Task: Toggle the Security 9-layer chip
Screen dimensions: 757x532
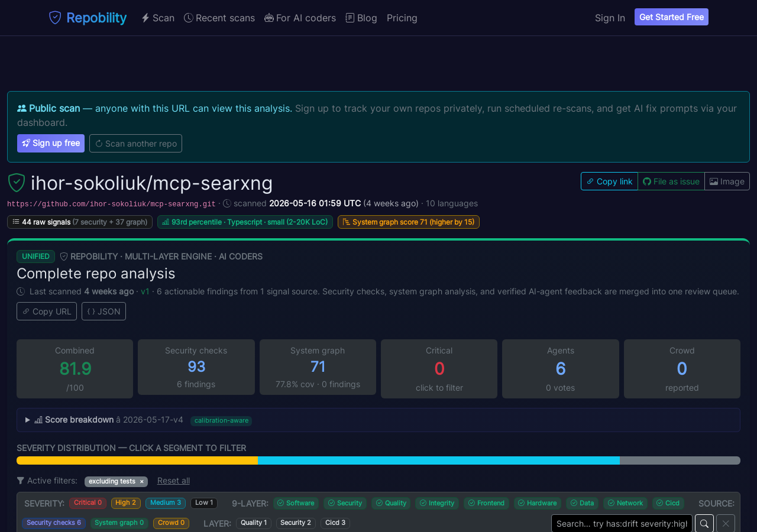Action: point(345,503)
